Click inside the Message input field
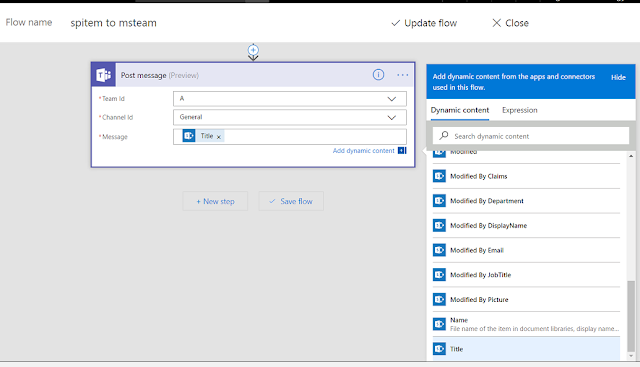The height and width of the screenshot is (367, 640). (x=290, y=136)
